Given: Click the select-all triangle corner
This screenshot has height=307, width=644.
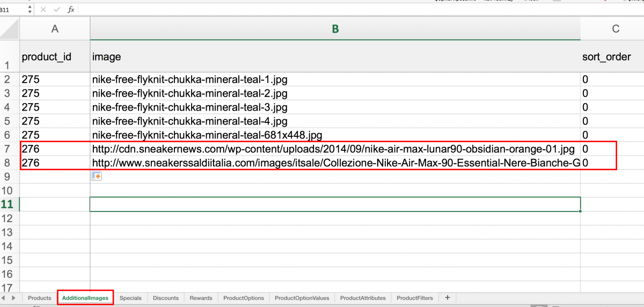Looking at the screenshot, I should pos(10,29).
